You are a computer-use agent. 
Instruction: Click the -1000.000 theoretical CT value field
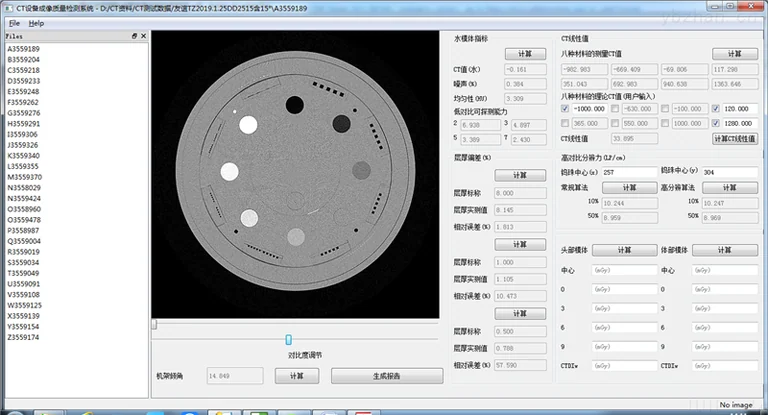point(590,109)
